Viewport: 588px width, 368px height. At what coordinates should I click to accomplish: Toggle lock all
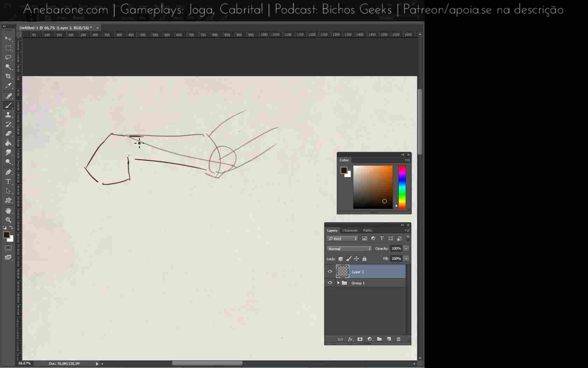[x=364, y=259]
